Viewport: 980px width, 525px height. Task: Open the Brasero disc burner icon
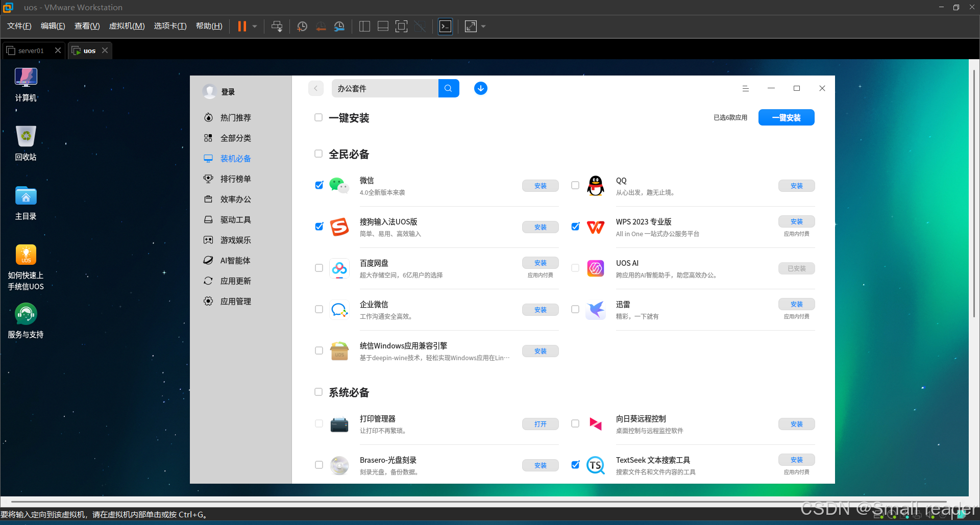click(x=339, y=465)
